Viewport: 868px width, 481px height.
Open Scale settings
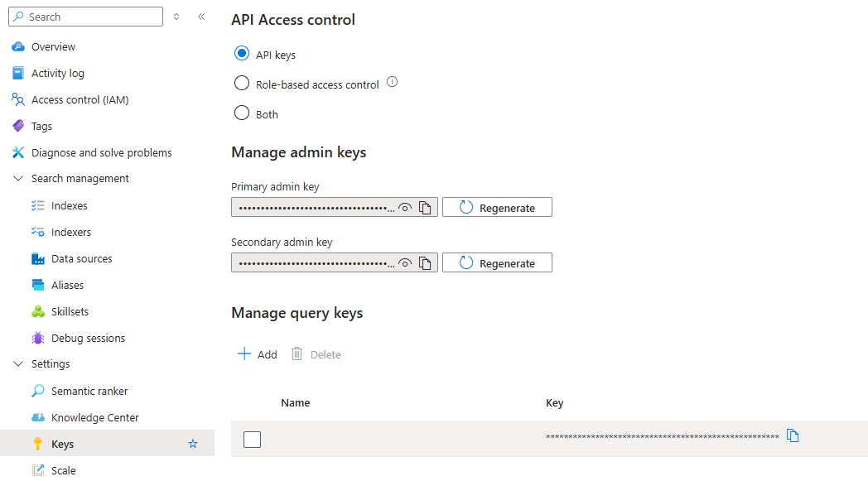tap(64, 470)
